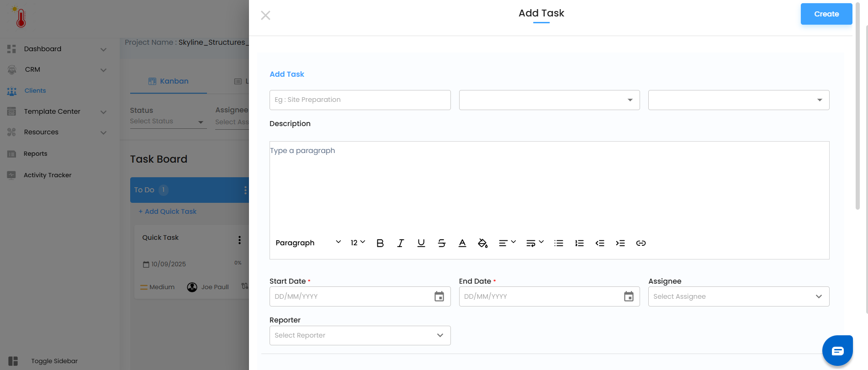The height and width of the screenshot is (370, 868).
Task: Open the End Date calendar picker
Action: click(629, 296)
